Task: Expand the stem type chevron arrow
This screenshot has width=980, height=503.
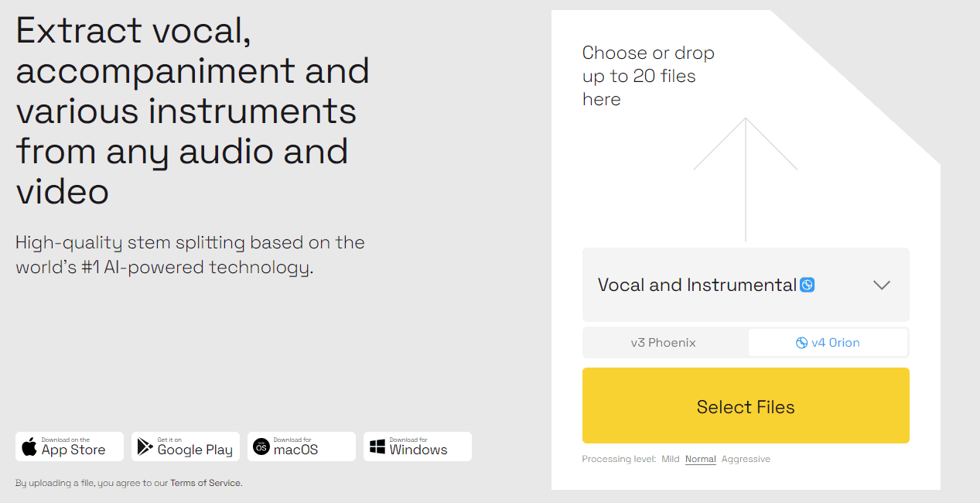Action: pyautogui.click(x=882, y=285)
